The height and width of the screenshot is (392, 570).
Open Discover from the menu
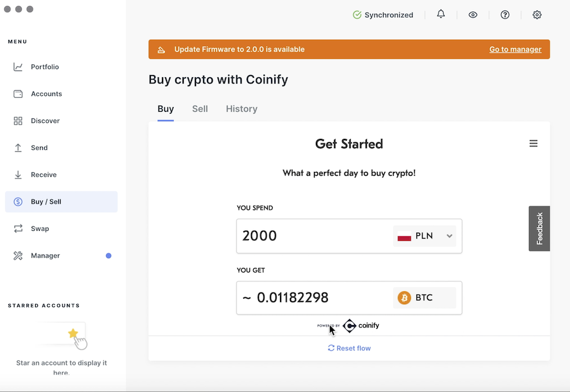61,121
